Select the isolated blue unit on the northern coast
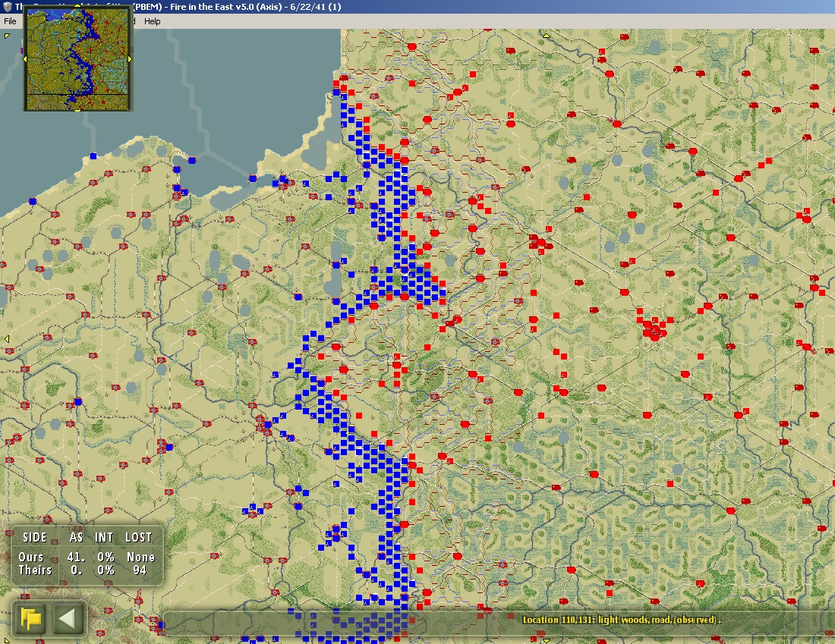Screen dimensions: 835x644 [93, 156]
